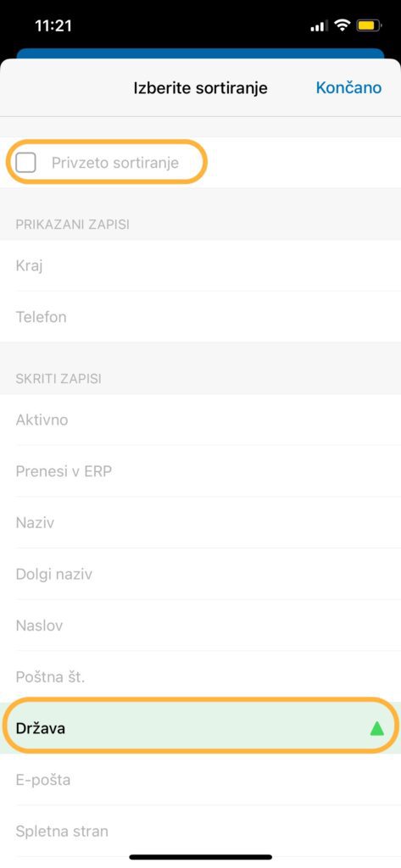Tap the battery icon in status bar
The image size is (401, 868).
coord(368,25)
